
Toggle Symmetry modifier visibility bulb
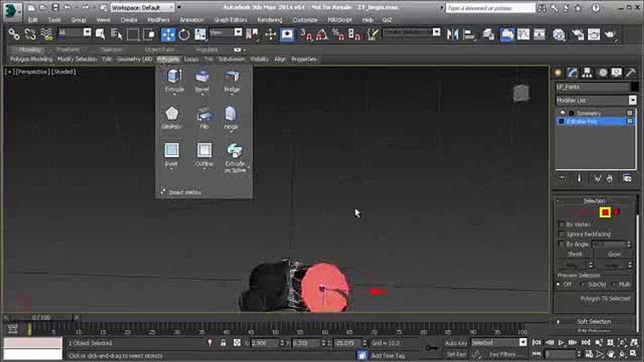(x=563, y=113)
